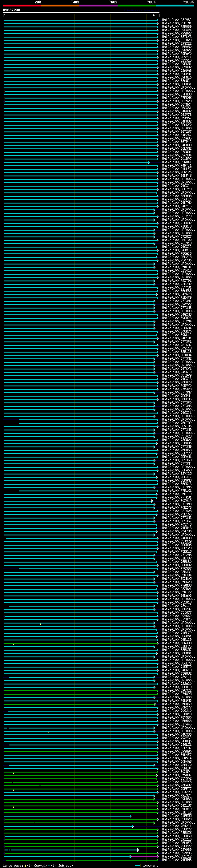This screenshot has height=868, width=197.
Task: Select the UniRef100_Q642I1 label
Action: tap(177, 826)
